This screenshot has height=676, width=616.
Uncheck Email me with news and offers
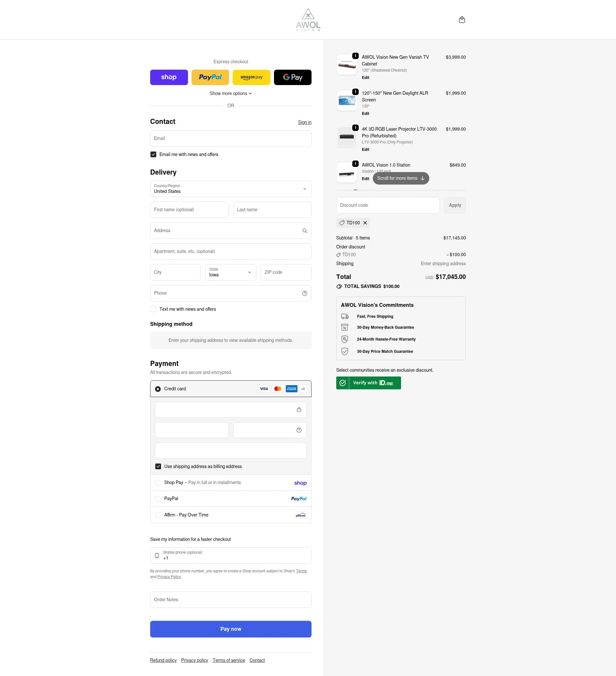coord(153,155)
